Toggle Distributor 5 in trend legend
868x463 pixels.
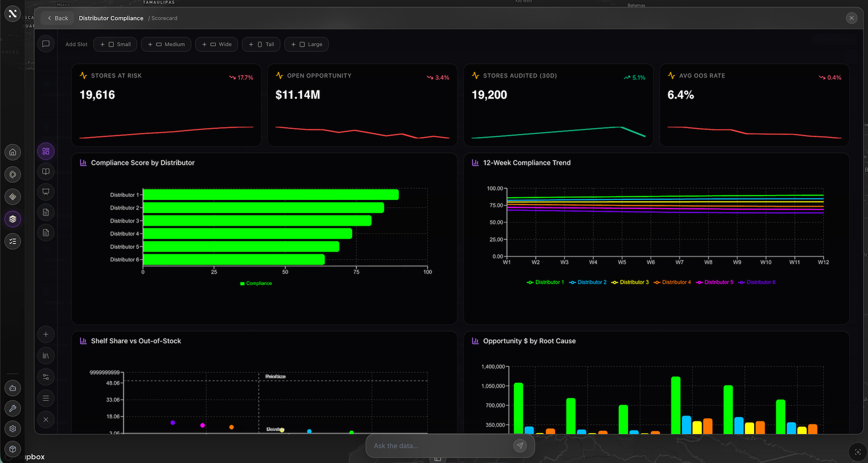(x=714, y=282)
